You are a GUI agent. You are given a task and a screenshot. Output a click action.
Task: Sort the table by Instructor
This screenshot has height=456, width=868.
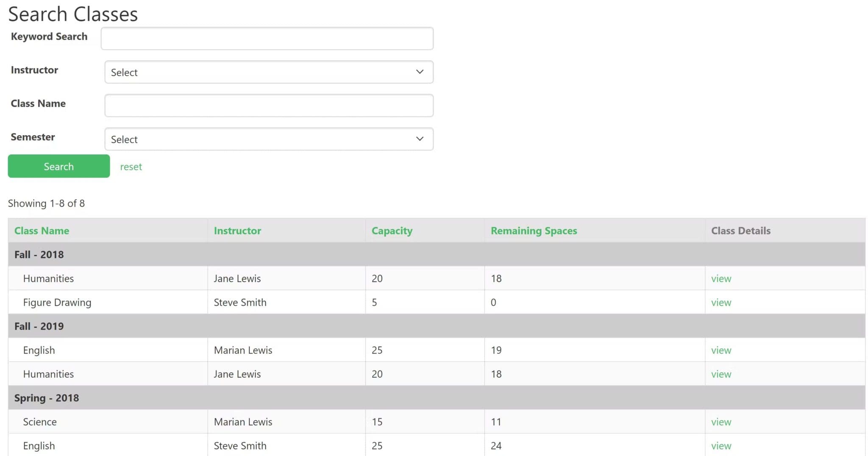[237, 230]
